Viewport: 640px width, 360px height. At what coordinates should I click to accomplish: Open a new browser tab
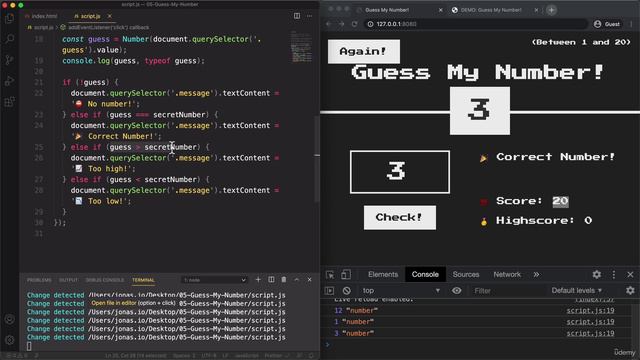551,10
